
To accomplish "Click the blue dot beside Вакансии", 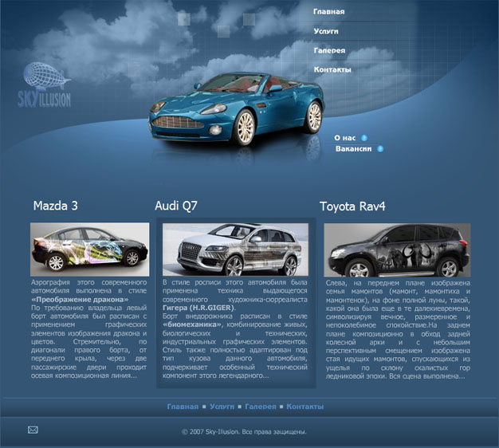I will [380, 148].
